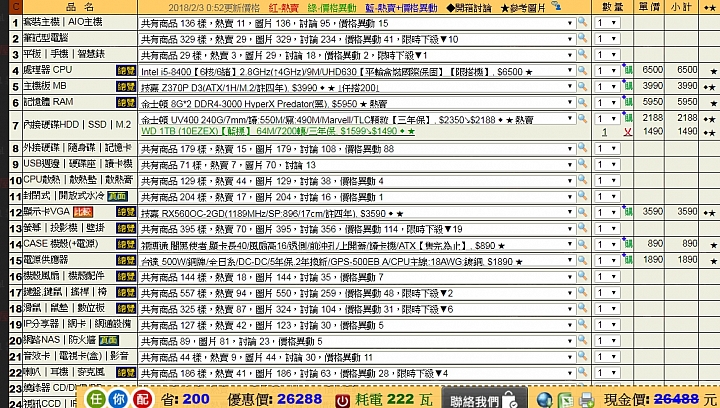Click the green WD 1TB (10EZEX) link
Viewport: 720px width, 408px height.
pyautogui.click(x=278, y=131)
